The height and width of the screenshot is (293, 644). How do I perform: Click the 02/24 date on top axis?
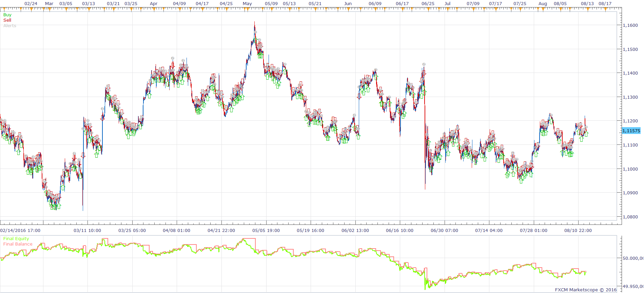coord(31,4)
